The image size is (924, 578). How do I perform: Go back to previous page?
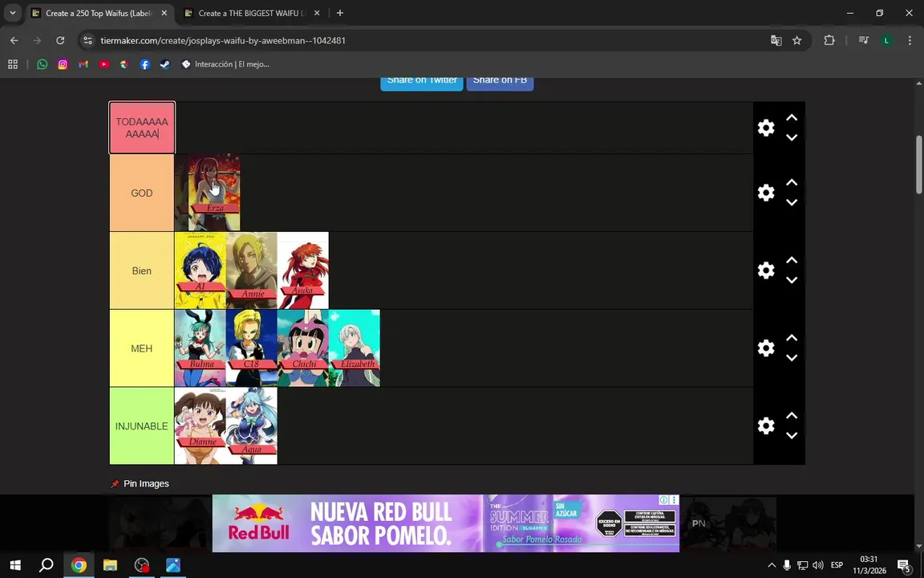click(14, 41)
